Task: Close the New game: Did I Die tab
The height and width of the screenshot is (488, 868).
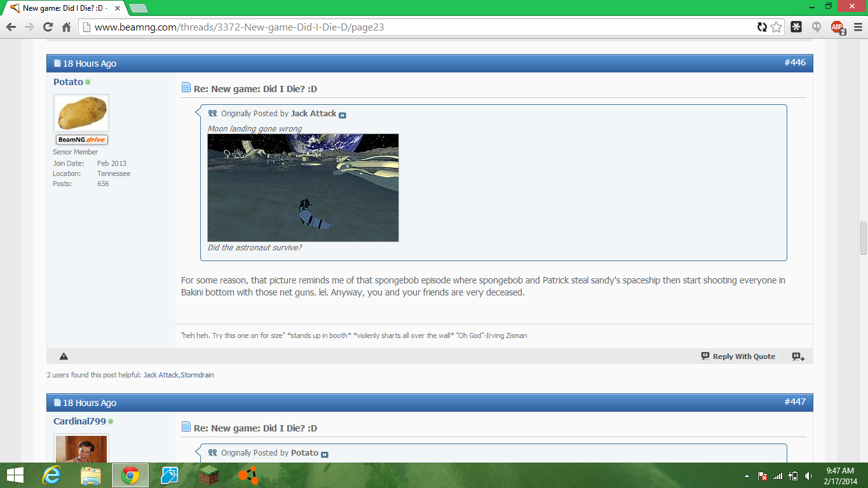Action: pyautogui.click(x=118, y=8)
